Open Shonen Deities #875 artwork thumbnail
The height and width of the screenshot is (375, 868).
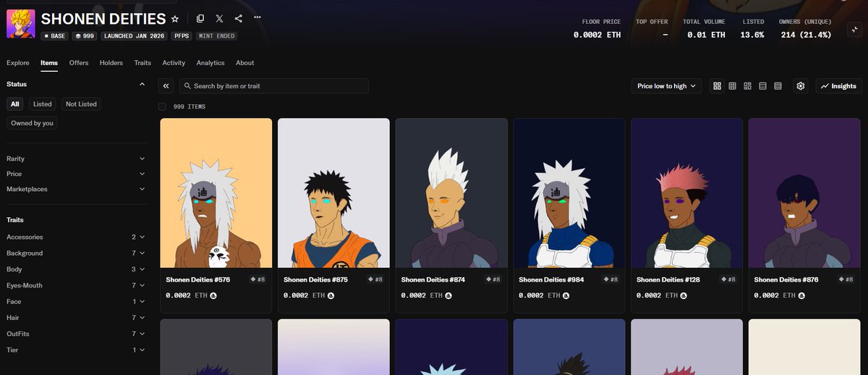tap(334, 193)
